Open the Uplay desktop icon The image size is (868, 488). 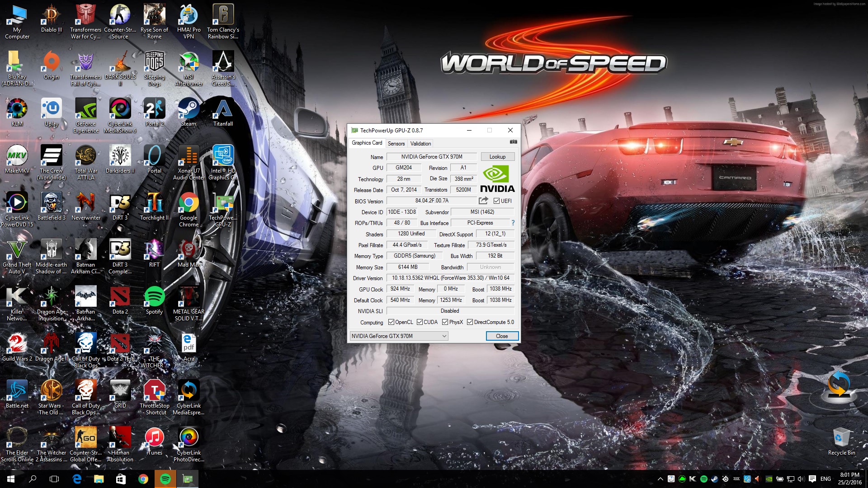(52, 112)
